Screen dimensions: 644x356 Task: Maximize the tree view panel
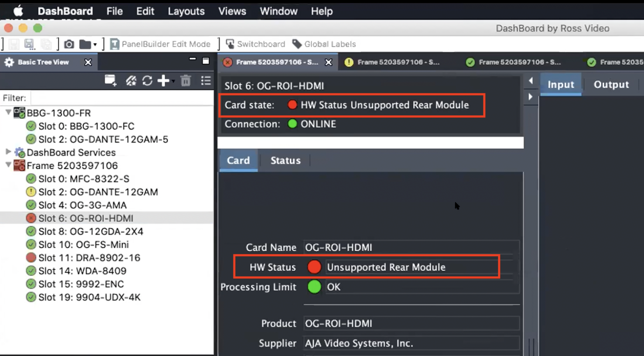[206, 61]
